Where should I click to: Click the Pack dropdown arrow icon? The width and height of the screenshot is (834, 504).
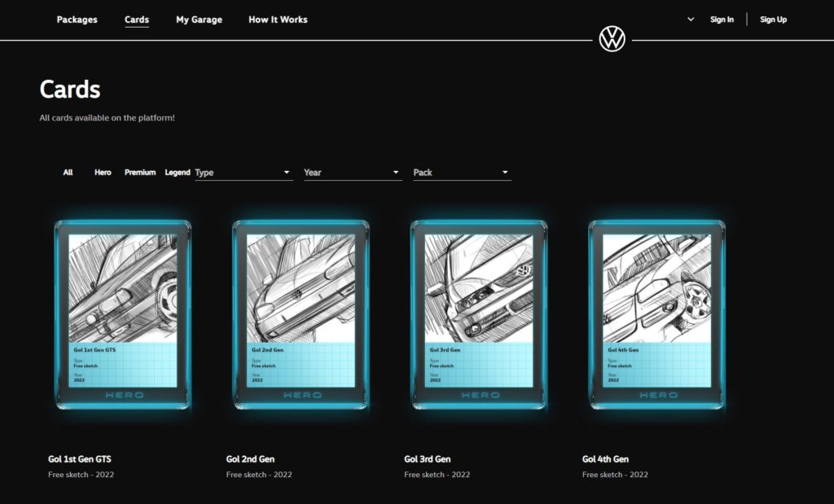[x=505, y=172]
